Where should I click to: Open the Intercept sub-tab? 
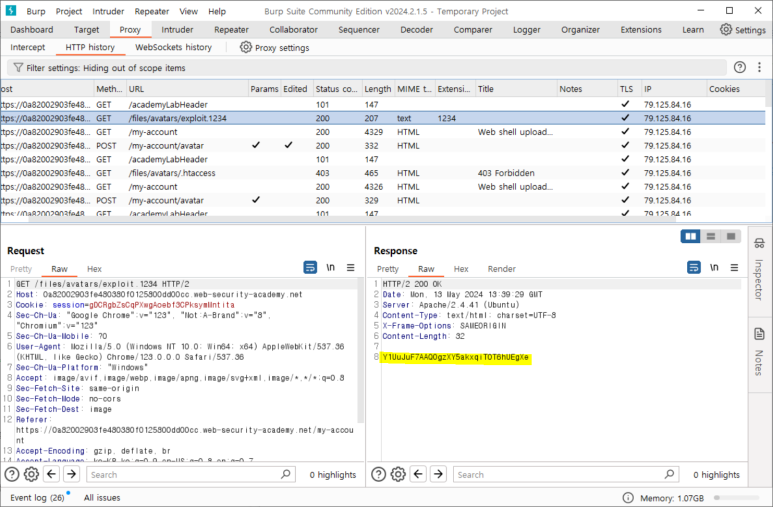(x=28, y=47)
